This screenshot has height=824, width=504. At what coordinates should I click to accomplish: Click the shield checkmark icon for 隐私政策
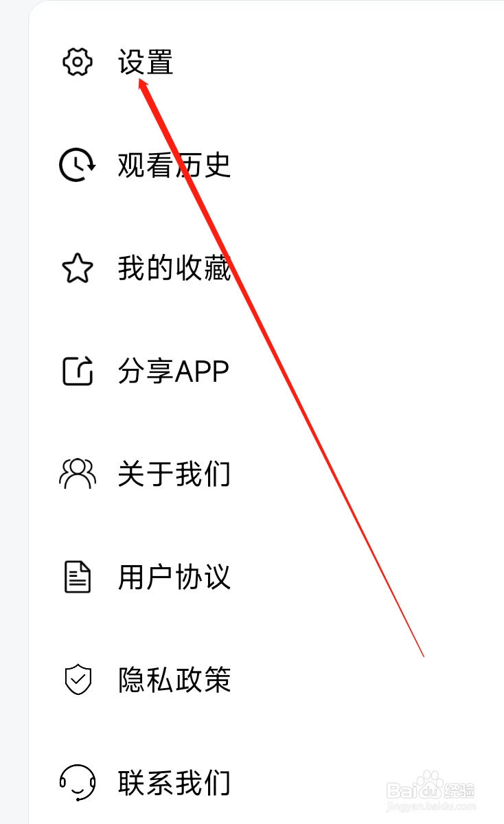click(78, 680)
